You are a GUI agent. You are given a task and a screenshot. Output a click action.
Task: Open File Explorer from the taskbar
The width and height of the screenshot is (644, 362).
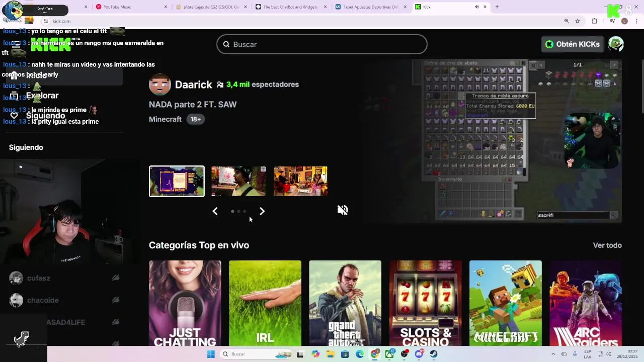(x=330, y=354)
